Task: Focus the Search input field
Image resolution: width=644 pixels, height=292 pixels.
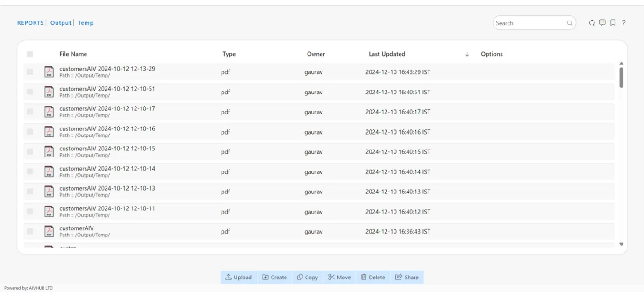Action: coord(530,23)
